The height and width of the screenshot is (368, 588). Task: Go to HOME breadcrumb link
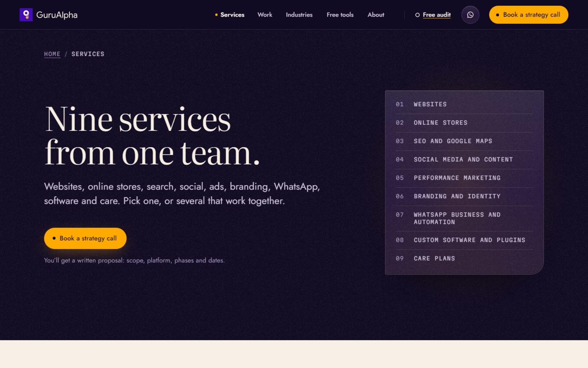(52, 54)
